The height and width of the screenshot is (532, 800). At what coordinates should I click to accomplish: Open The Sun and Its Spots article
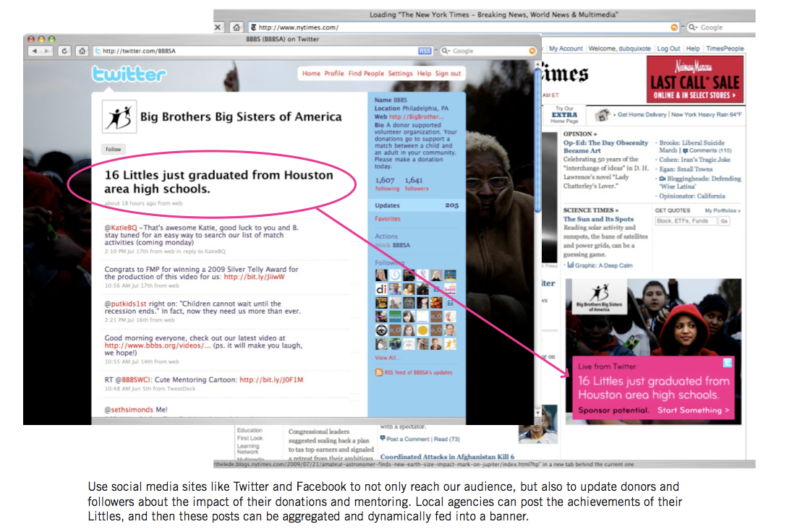click(598, 219)
